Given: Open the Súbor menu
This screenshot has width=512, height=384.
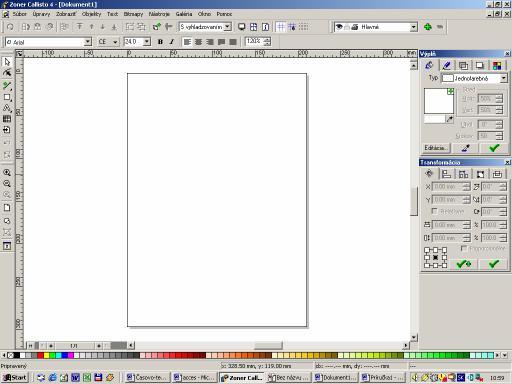Looking at the screenshot, I should coord(20,14).
